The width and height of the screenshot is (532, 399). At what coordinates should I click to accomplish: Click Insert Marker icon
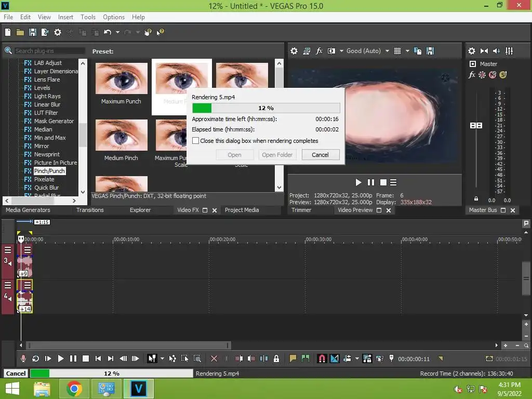coord(293,358)
